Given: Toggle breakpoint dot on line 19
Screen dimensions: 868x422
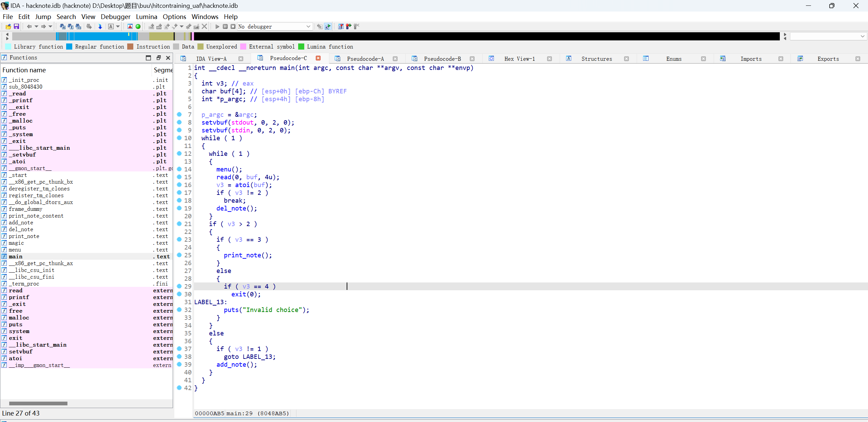Looking at the screenshot, I should (179, 208).
